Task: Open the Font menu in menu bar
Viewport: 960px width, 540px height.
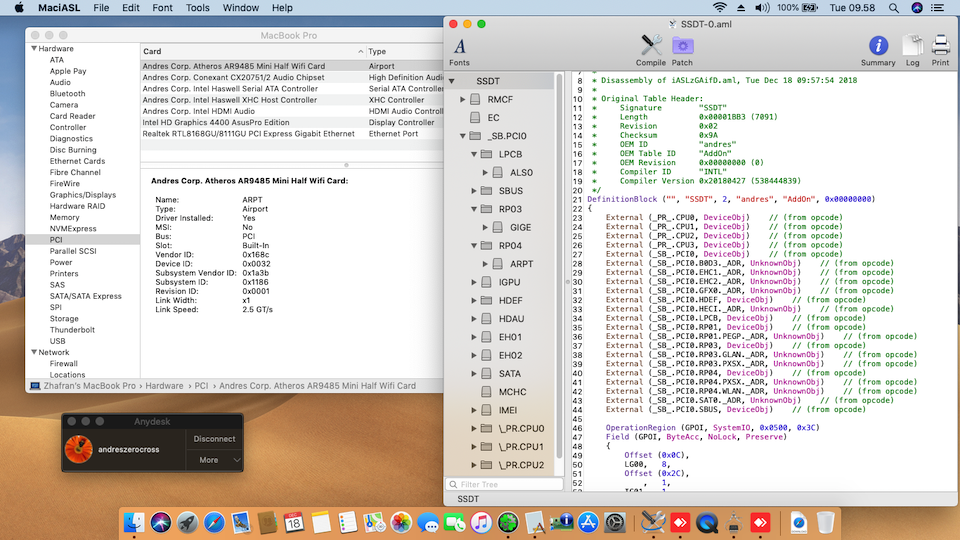Action: [162, 8]
